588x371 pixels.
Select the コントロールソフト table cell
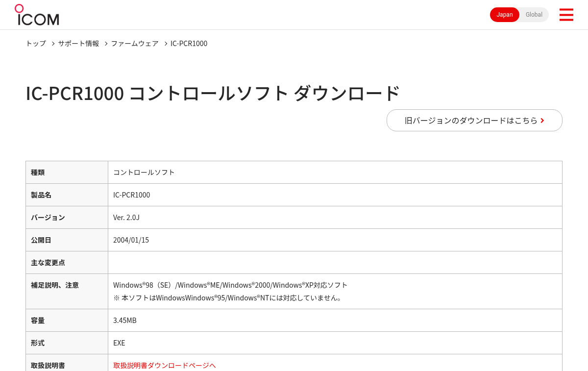(335, 172)
